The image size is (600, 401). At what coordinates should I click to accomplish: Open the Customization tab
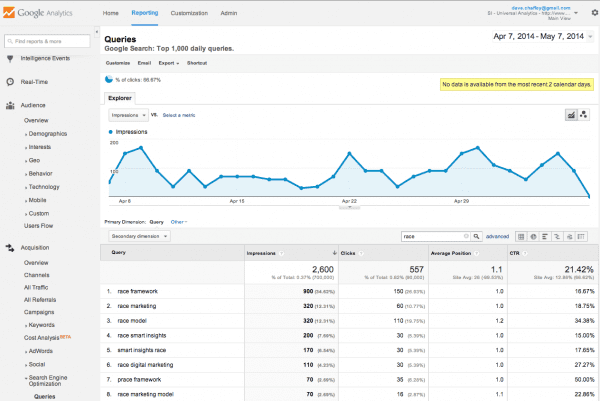point(189,13)
